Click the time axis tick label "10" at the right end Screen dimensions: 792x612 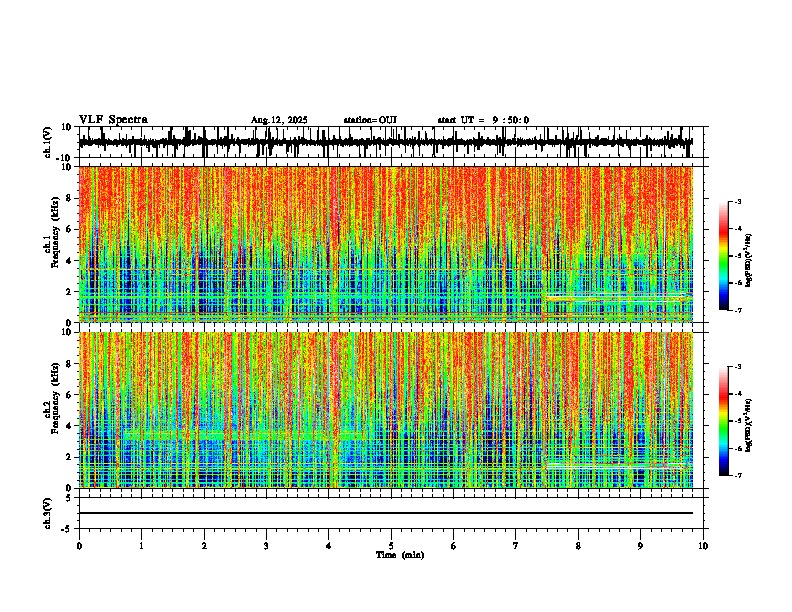click(x=703, y=546)
